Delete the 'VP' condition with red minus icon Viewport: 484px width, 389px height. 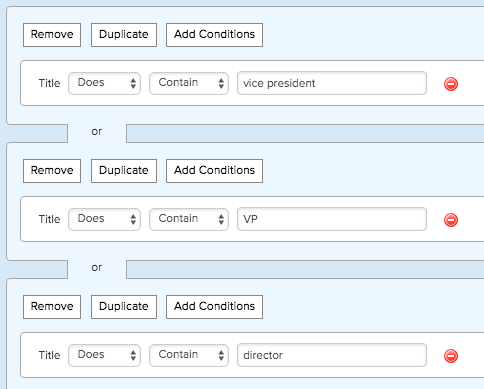[451, 220]
